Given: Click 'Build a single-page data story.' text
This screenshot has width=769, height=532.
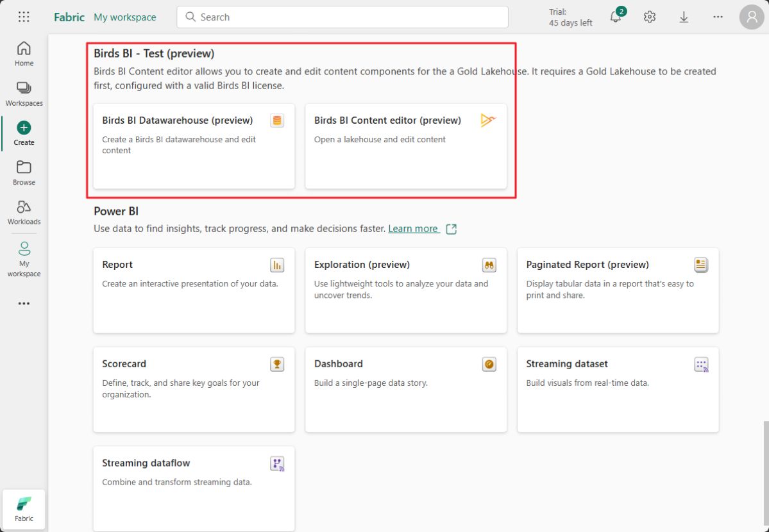Looking at the screenshot, I should coord(371,383).
